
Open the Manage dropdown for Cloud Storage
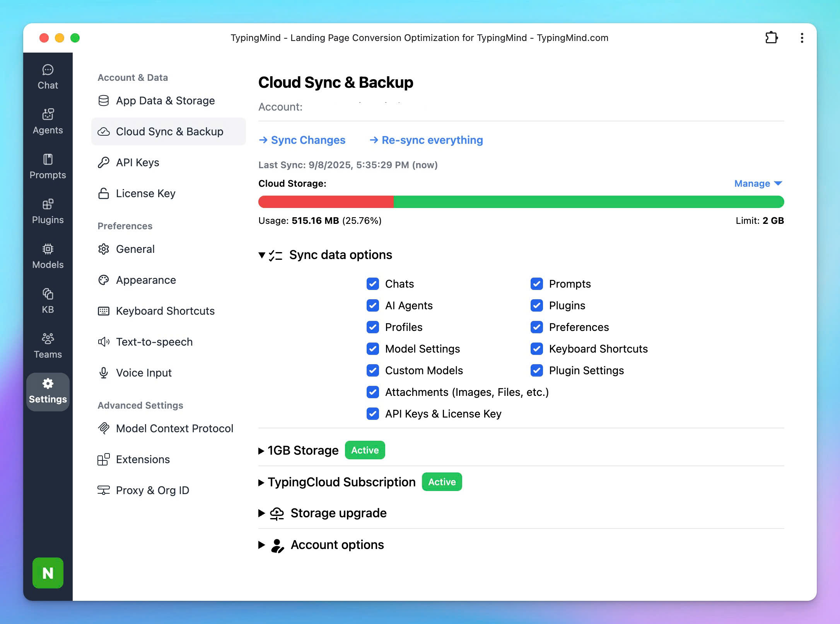tap(758, 183)
